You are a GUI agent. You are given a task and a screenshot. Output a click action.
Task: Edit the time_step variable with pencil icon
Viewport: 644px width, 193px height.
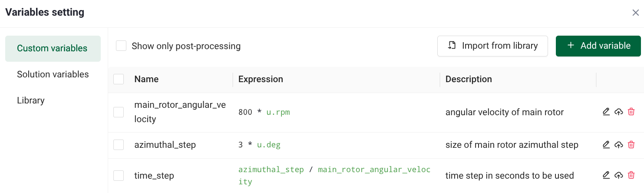click(x=606, y=175)
